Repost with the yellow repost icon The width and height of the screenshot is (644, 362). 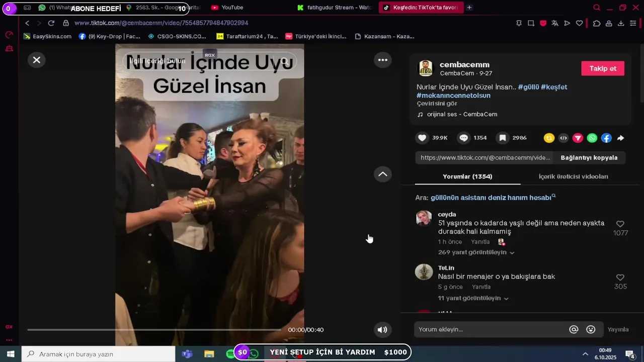coord(549,138)
